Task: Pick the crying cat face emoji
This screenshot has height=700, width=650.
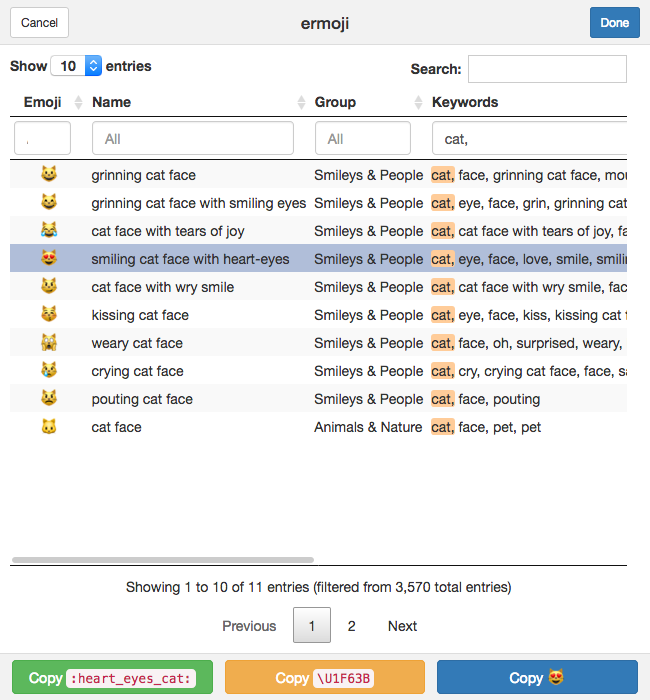Action: tap(49, 370)
